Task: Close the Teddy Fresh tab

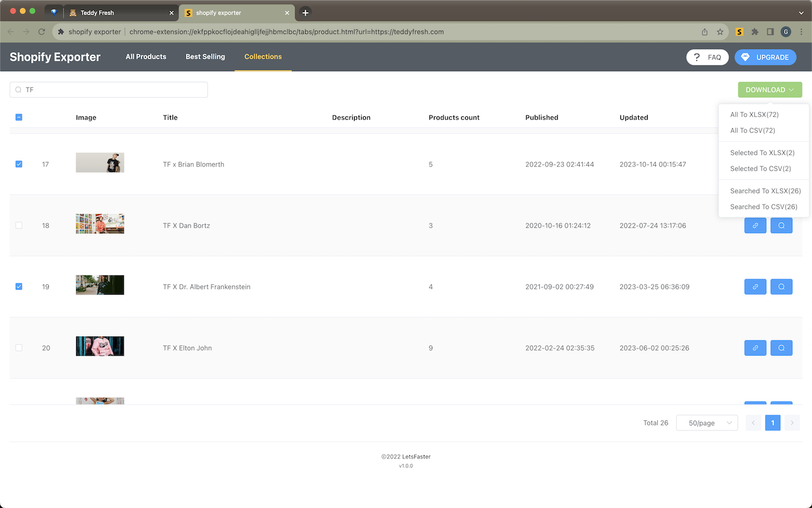Action: [x=171, y=13]
